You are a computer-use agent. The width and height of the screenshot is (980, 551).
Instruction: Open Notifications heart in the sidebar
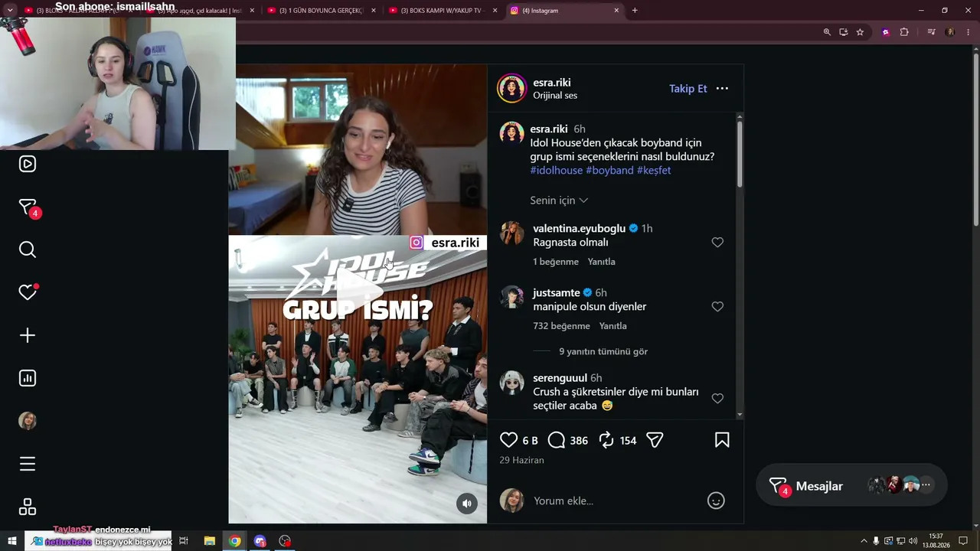(x=28, y=292)
